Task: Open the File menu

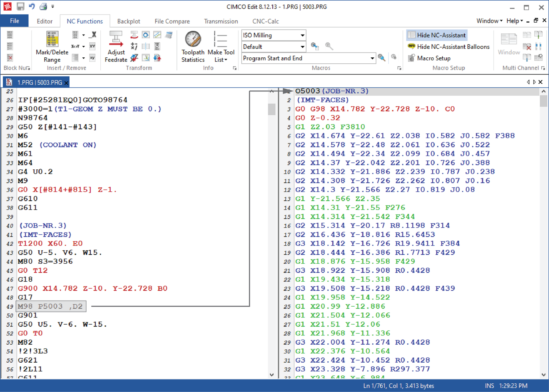Action: [x=14, y=21]
